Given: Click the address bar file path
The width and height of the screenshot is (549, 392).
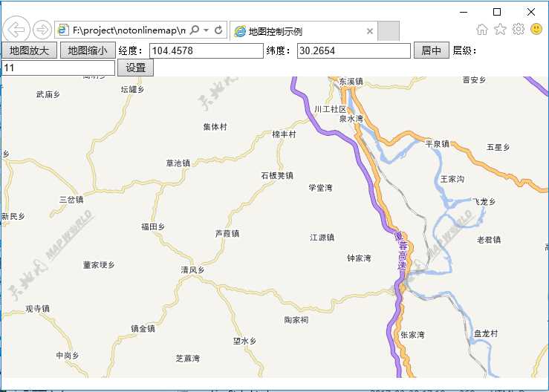Looking at the screenshot, I should point(129,30).
